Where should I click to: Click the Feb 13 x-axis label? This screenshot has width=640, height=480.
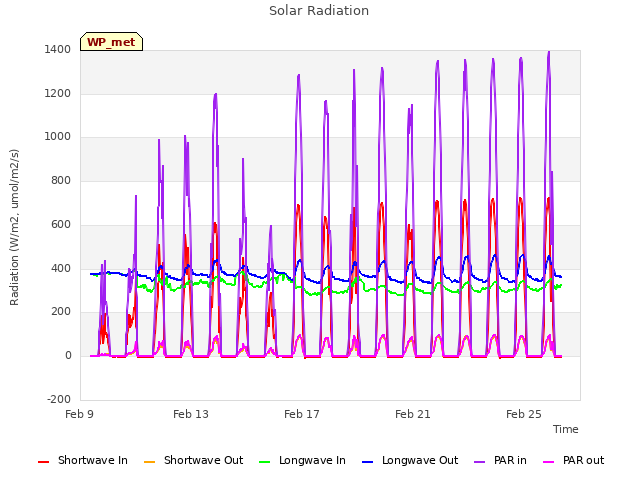(x=191, y=414)
